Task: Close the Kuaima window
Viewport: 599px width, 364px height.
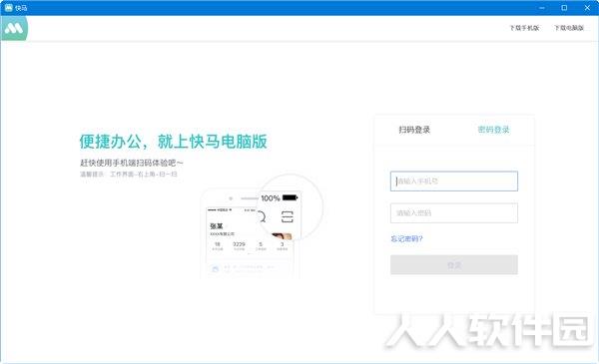Action: pyautogui.click(x=587, y=8)
